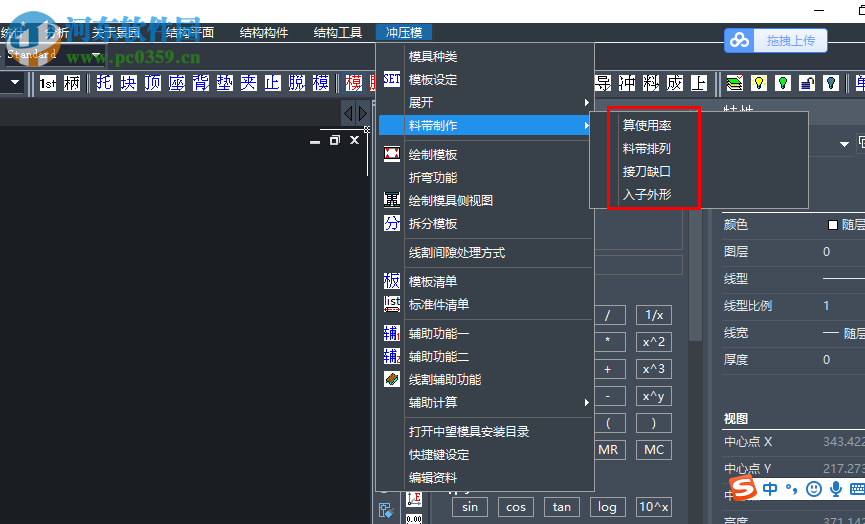Click the red 模 toolbar icon
865x524 pixels.
tap(354, 83)
